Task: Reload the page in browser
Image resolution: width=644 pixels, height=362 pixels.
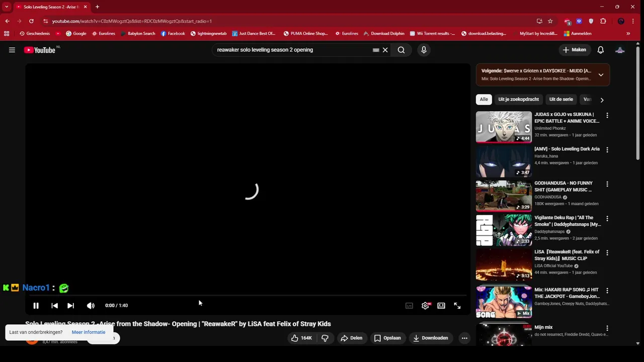Action: point(31,21)
